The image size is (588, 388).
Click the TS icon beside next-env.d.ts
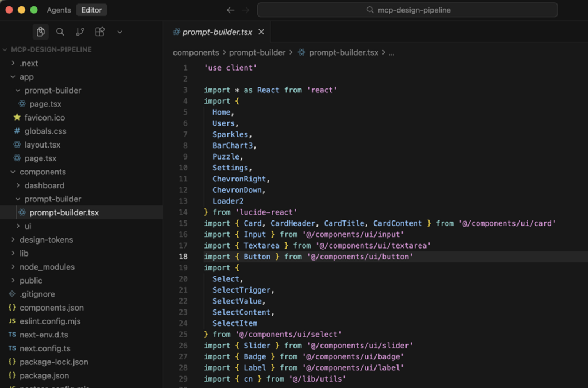tap(12, 335)
